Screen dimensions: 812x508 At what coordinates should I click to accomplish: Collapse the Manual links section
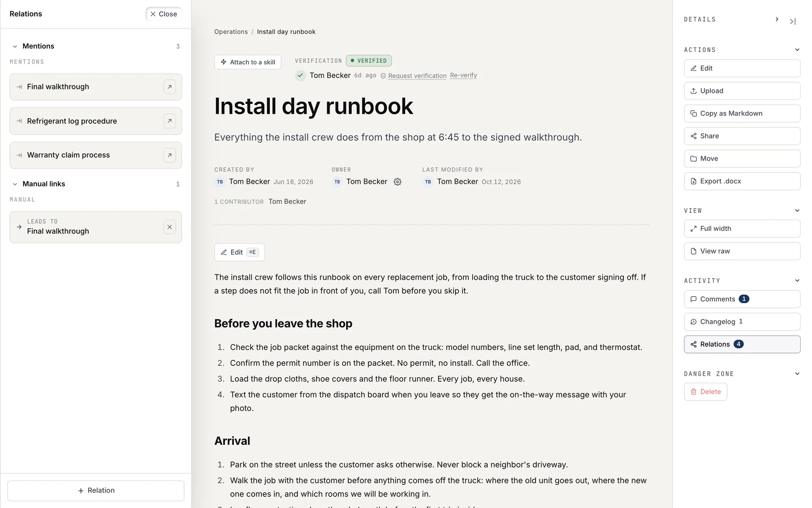(x=15, y=184)
